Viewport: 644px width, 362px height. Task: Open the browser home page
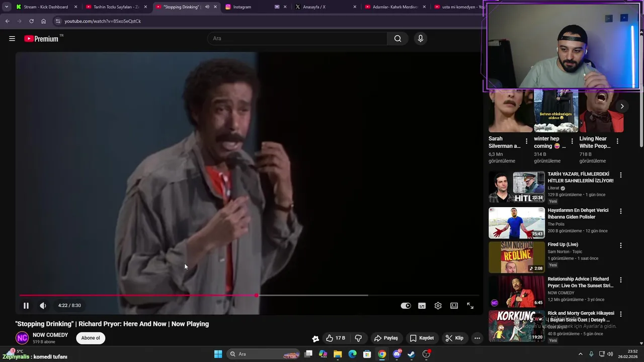coord(43,21)
